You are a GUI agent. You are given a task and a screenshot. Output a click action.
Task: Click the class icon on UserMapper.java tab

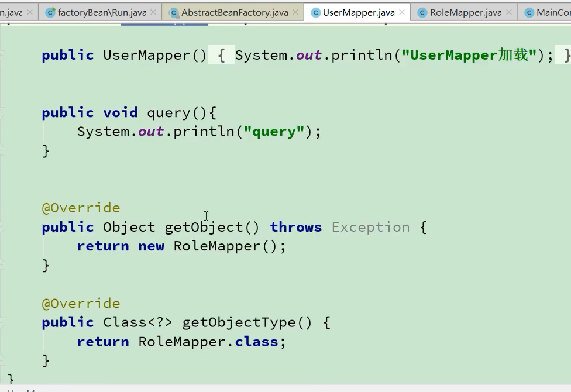point(315,13)
